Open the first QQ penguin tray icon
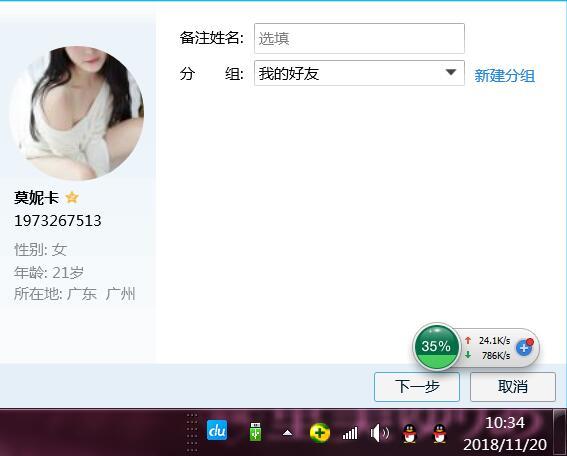Image resolution: width=567 pixels, height=456 pixels. point(410,433)
